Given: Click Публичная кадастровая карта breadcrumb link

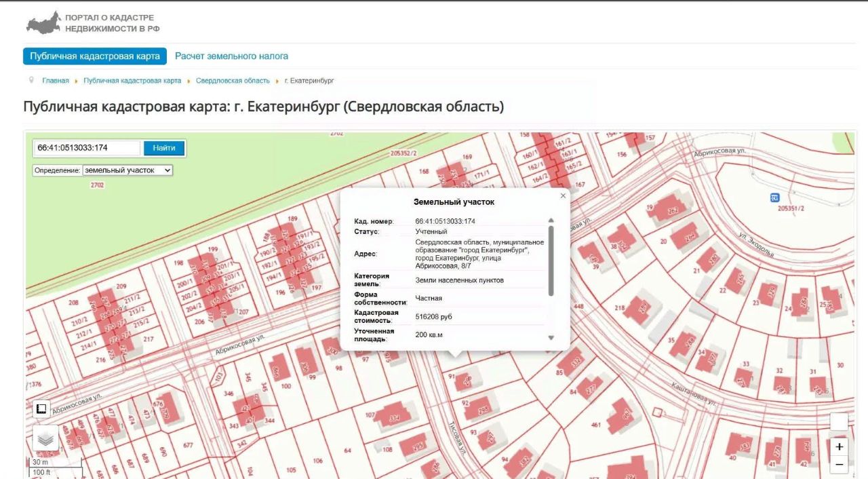Looking at the screenshot, I should (132, 81).
